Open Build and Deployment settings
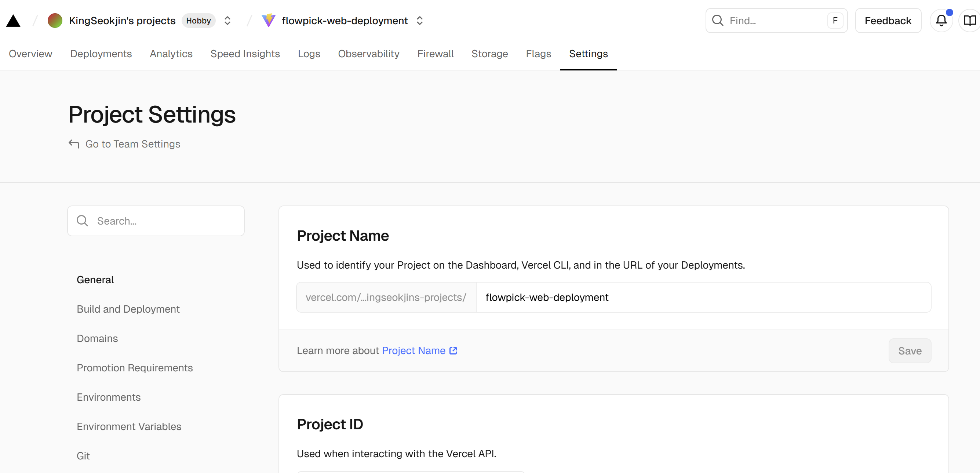Image resolution: width=980 pixels, height=473 pixels. (128, 309)
